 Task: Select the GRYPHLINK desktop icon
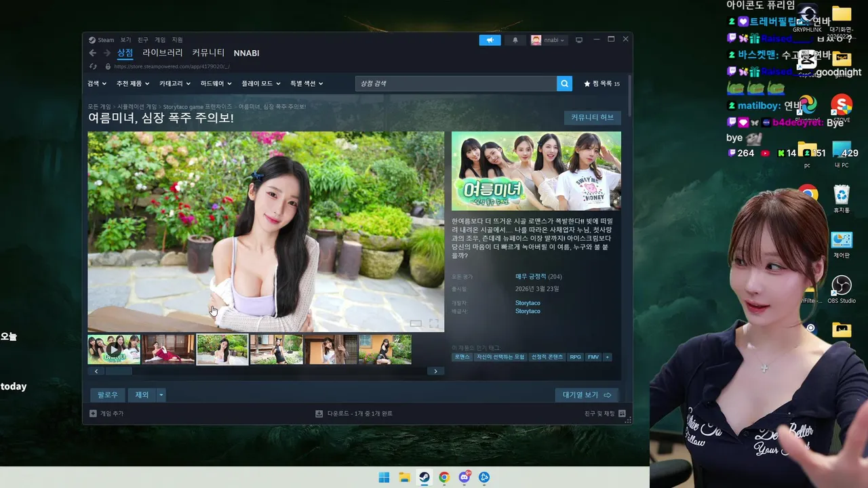(x=807, y=18)
